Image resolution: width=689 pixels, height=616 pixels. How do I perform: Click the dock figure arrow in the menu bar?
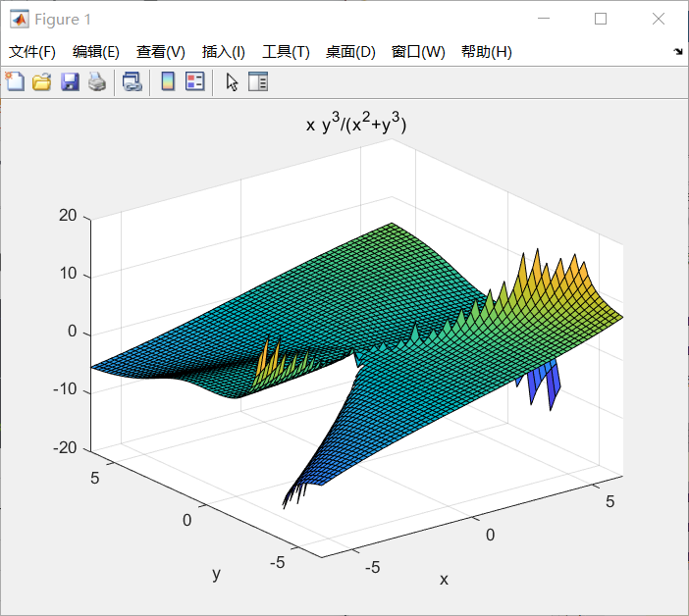point(678,51)
